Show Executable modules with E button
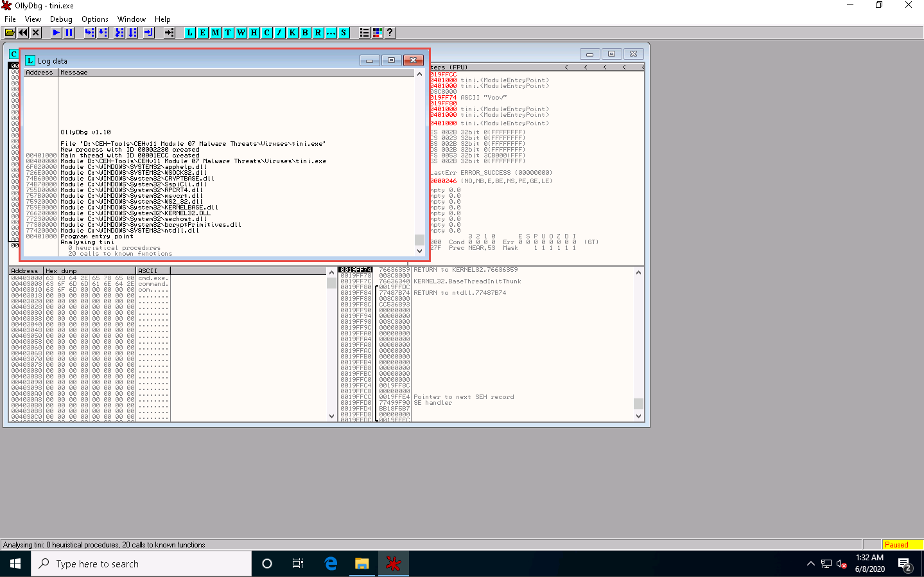Screen dimensions: 924x577 click(202, 32)
